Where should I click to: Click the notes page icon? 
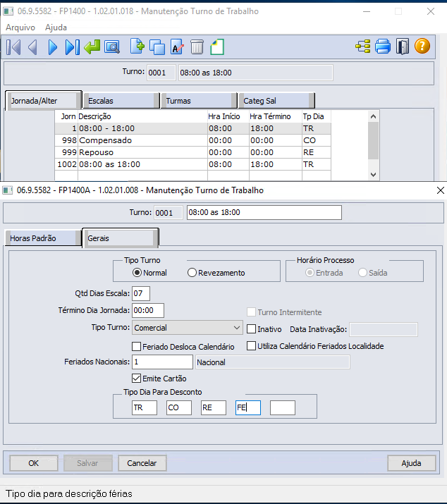[217, 47]
